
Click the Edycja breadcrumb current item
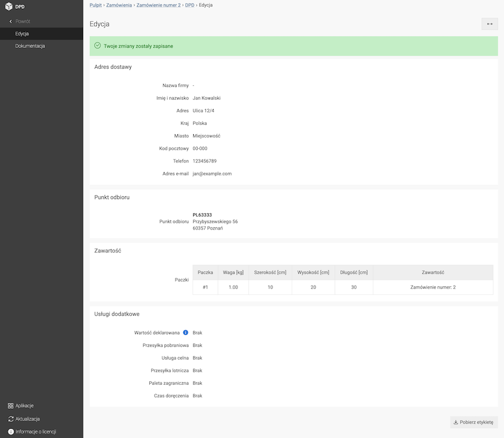206,5
